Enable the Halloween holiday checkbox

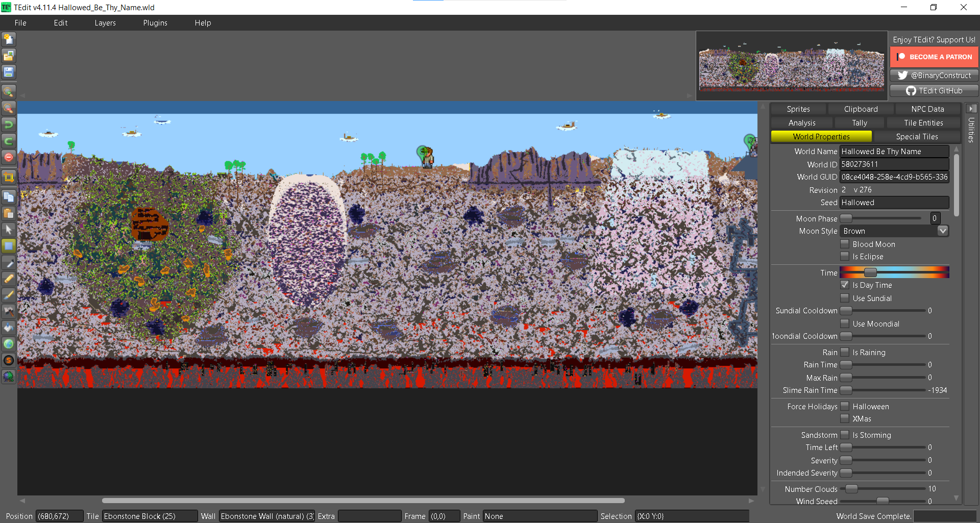(x=845, y=406)
